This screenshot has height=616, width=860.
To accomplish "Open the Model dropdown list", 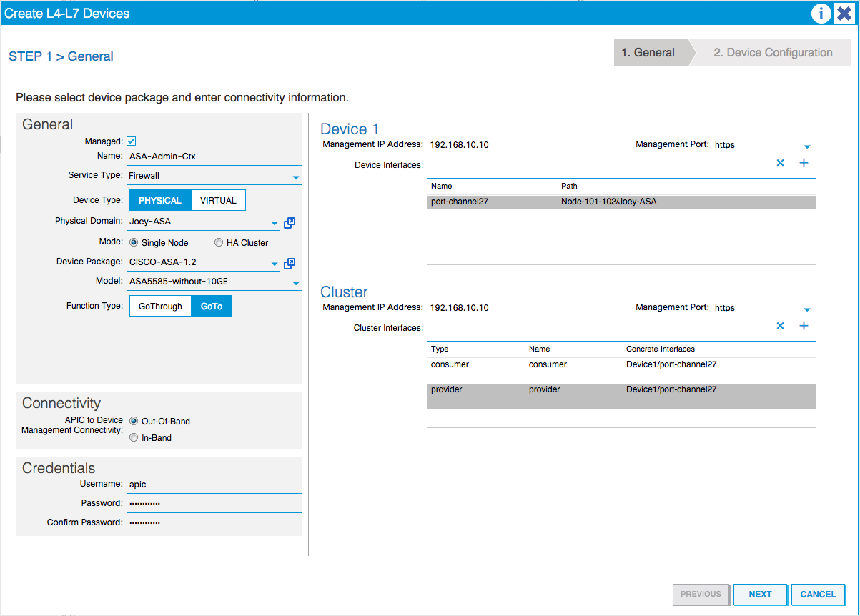I will point(295,284).
